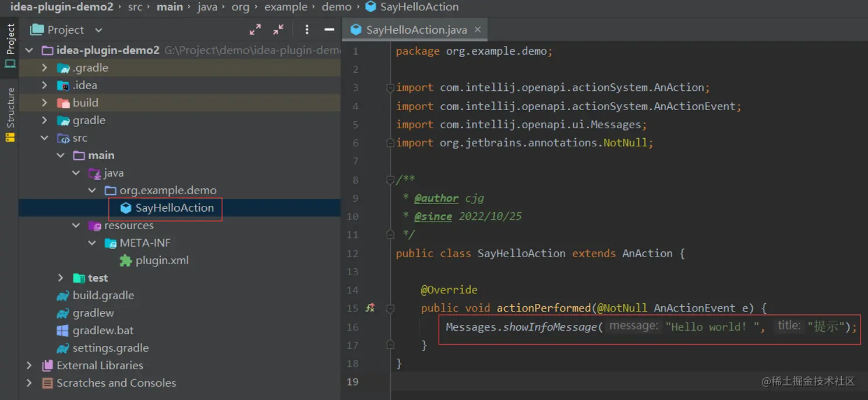Fold the imports block at line 3
Image resolution: width=868 pixels, height=400 pixels.
(390, 88)
